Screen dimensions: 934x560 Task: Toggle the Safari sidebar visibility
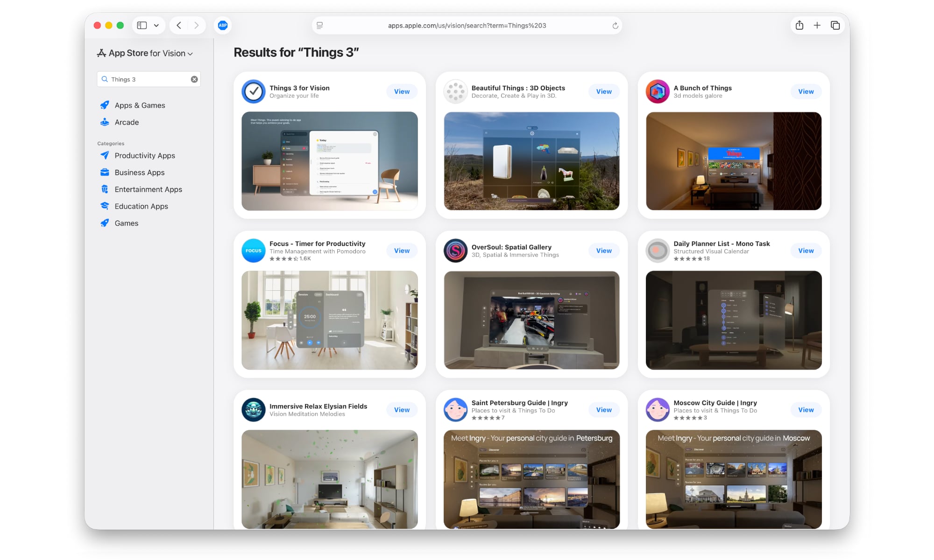click(142, 25)
